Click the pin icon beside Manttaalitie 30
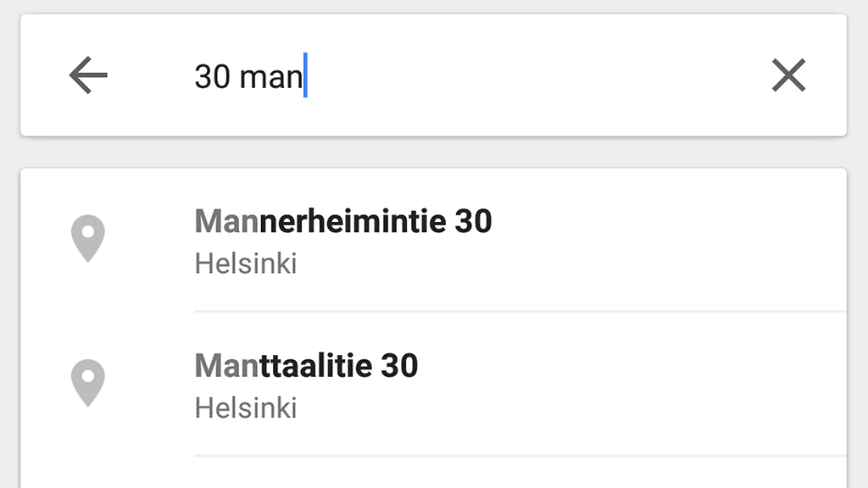This screenshot has height=488, width=868. (x=88, y=382)
